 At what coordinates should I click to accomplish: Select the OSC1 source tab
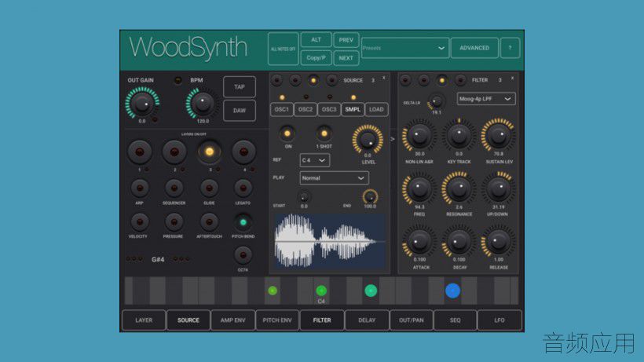[x=282, y=110]
